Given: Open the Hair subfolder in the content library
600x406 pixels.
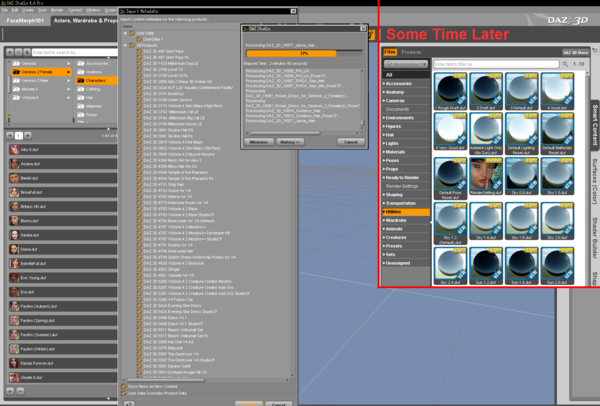Looking at the screenshot, I should (96, 98).
